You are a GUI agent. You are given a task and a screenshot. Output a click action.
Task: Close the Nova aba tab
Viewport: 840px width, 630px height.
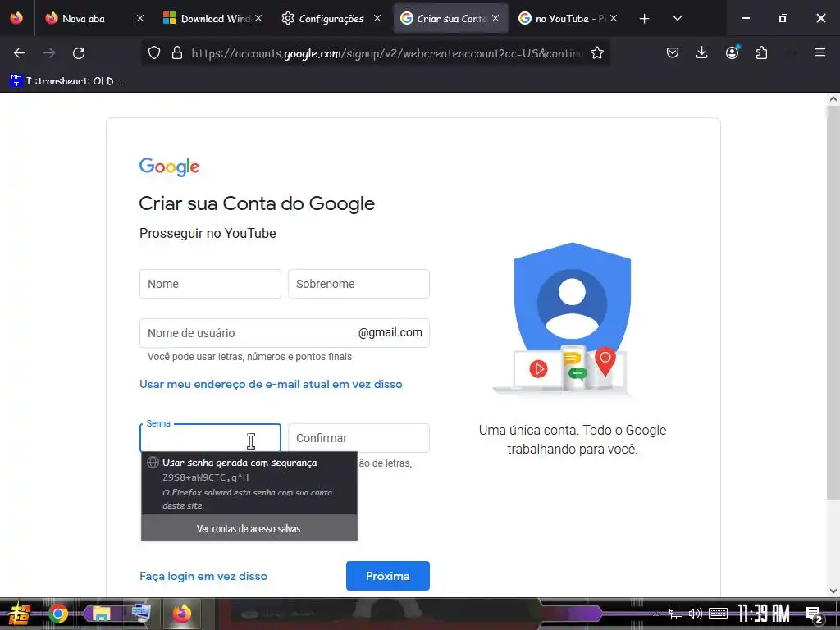[139, 18]
